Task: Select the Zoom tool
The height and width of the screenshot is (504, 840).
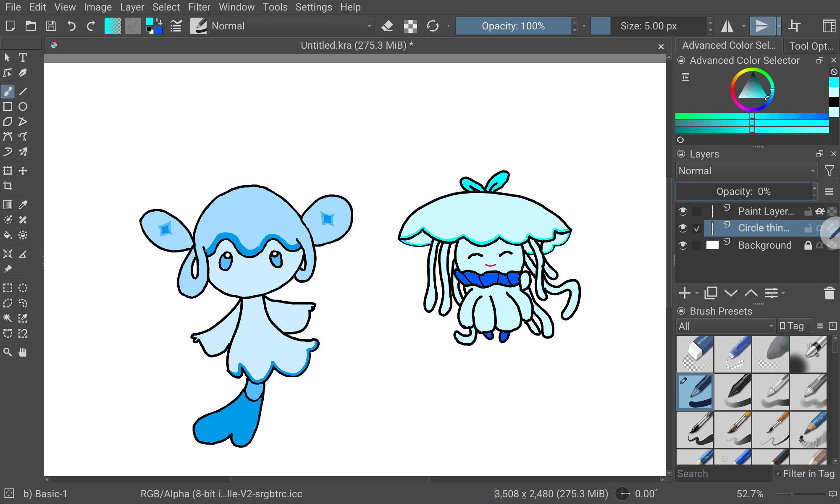Action: pos(8,352)
